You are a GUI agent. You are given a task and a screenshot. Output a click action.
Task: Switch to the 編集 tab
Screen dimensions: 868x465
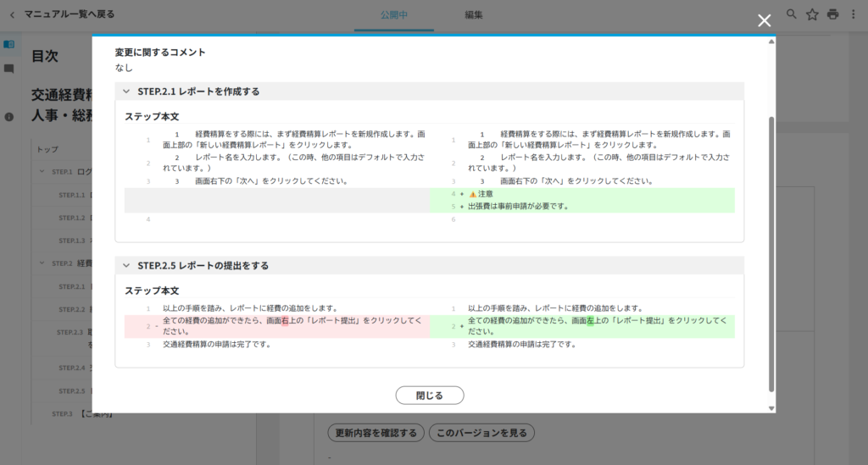[x=474, y=14]
